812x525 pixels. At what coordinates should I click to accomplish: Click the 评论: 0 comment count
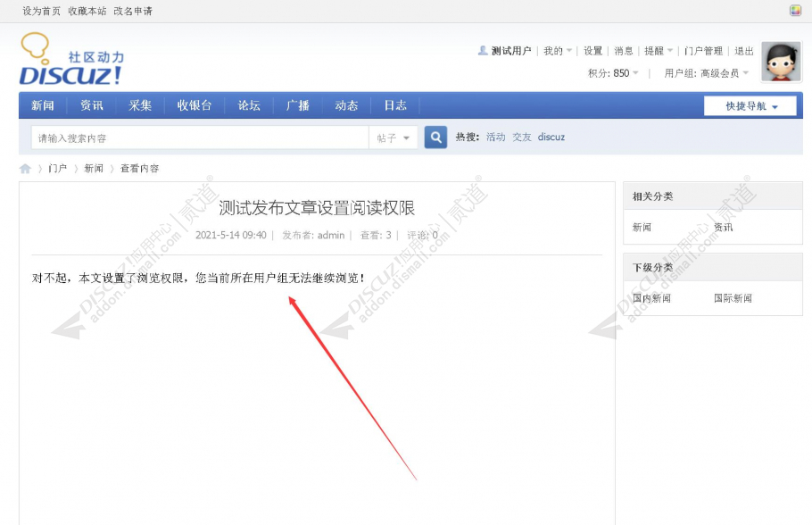(x=422, y=236)
